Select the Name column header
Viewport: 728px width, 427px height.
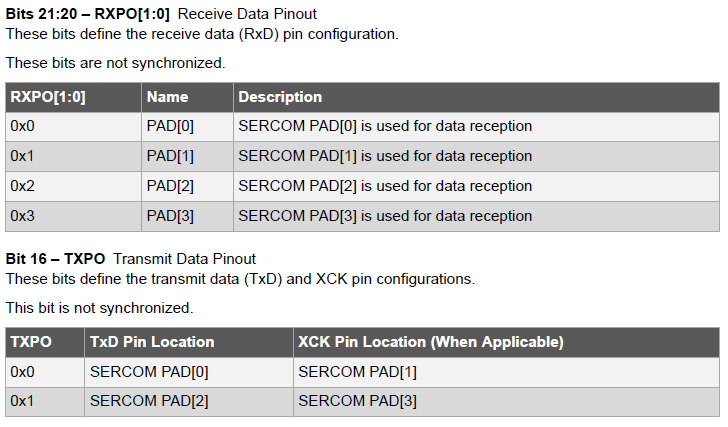(x=167, y=97)
